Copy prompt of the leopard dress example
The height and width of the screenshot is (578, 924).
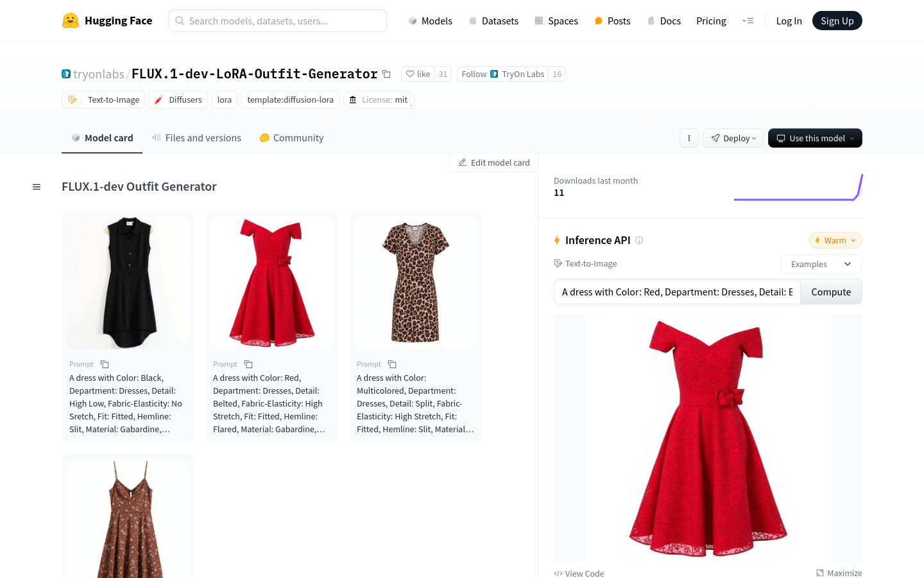392,364
